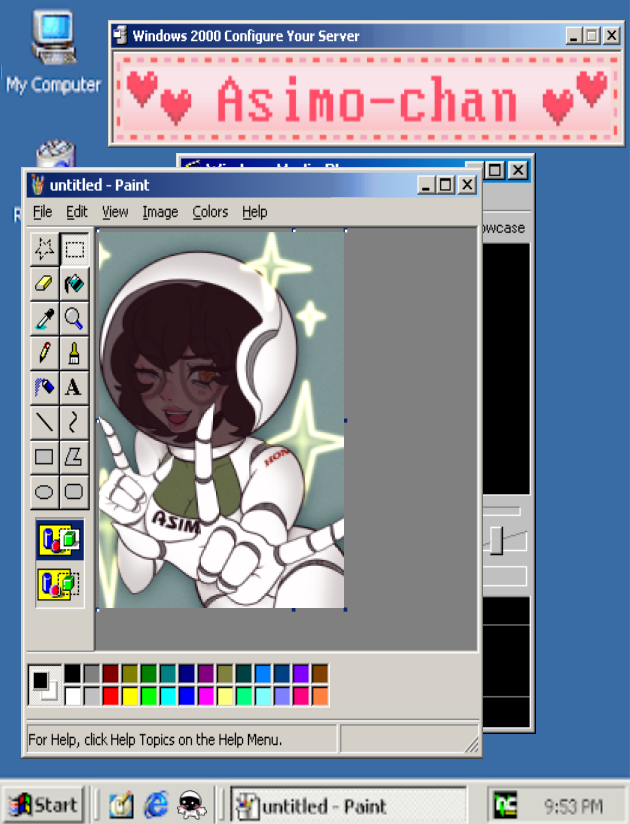
Task: Click the 9:53 PM clock
Action: tap(573, 806)
